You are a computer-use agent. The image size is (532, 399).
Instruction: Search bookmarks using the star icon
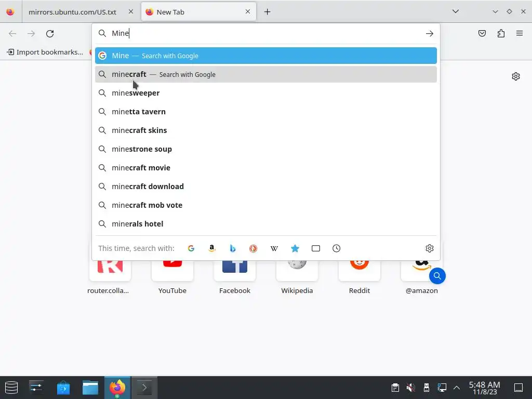click(295, 248)
